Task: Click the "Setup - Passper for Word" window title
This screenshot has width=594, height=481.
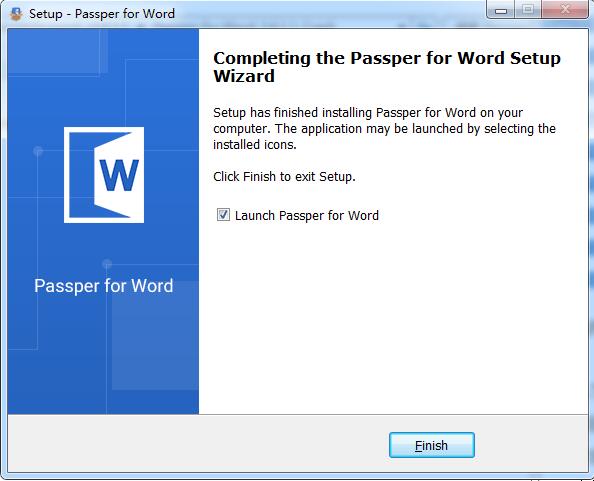Action: tap(102, 14)
